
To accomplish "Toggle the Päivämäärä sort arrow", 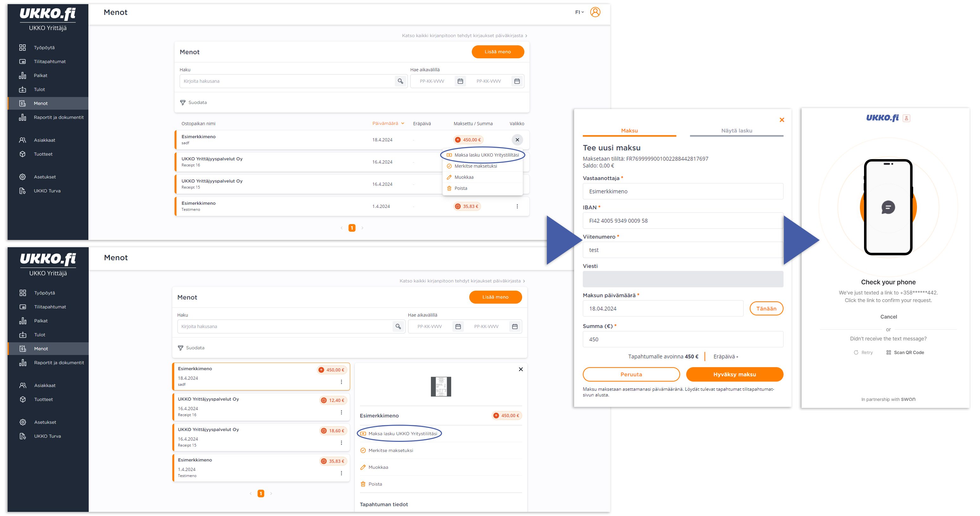I will [x=402, y=123].
